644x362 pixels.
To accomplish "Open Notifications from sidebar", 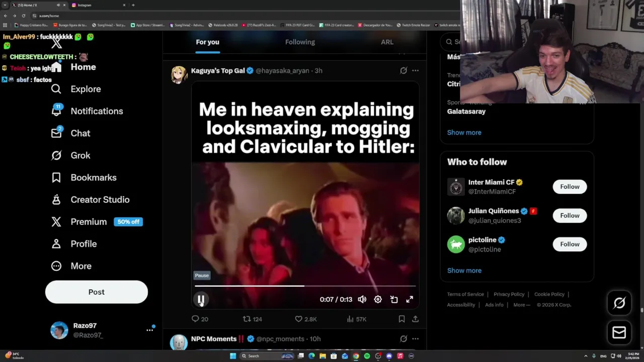I will coord(87,111).
